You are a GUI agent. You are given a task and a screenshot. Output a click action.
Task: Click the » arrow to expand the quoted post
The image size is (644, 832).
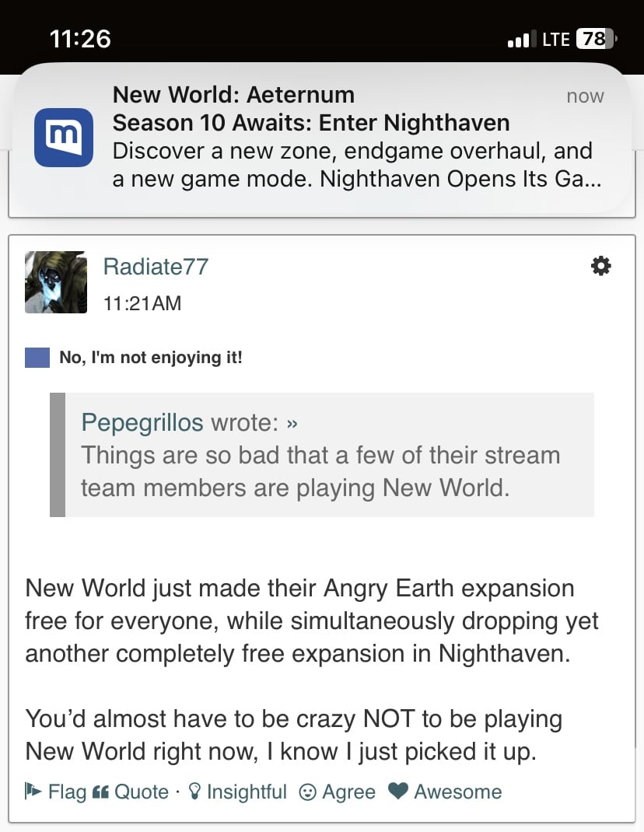click(x=292, y=424)
